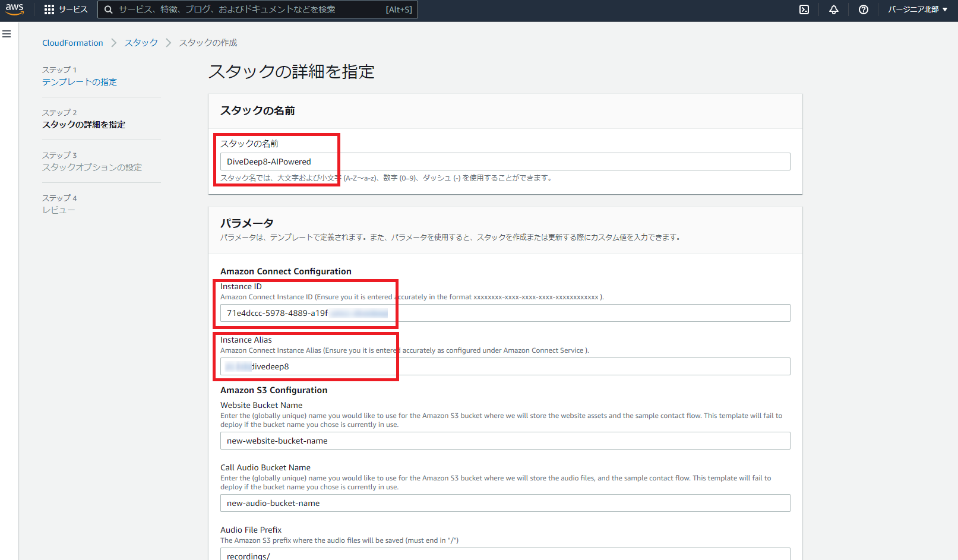Focus the AWS service search box

point(258,10)
